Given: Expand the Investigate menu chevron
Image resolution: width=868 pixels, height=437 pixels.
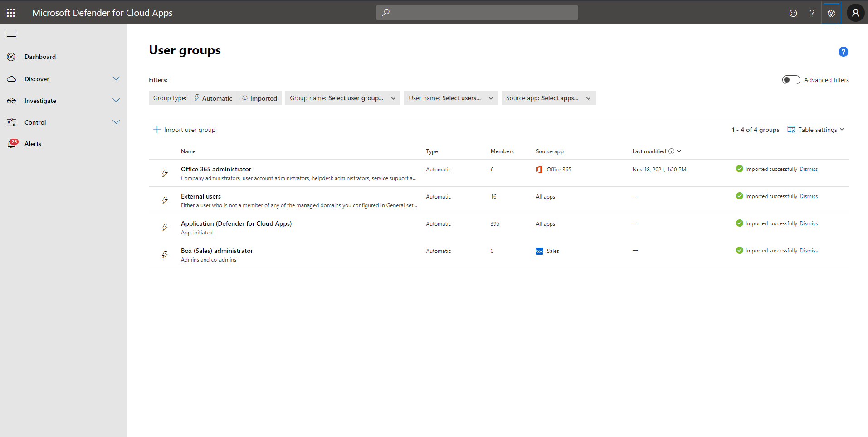Looking at the screenshot, I should pyautogui.click(x=116, y=100).
